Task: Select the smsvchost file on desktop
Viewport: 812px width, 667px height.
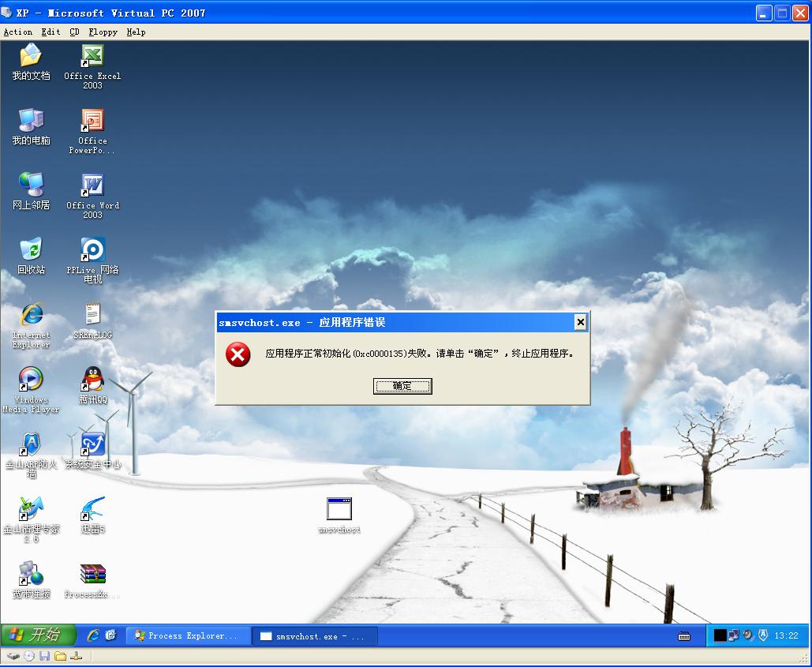Action: click(339, 515)
